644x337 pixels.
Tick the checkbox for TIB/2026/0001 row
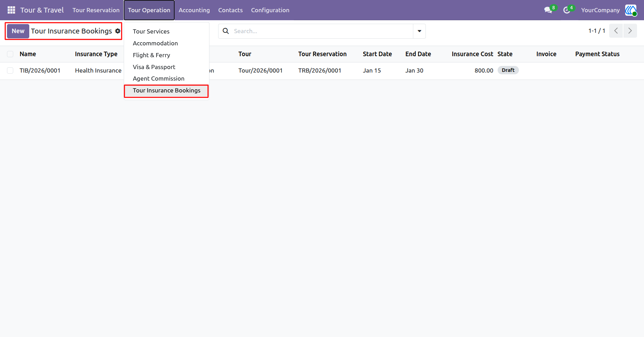click(x=10, y=70)
